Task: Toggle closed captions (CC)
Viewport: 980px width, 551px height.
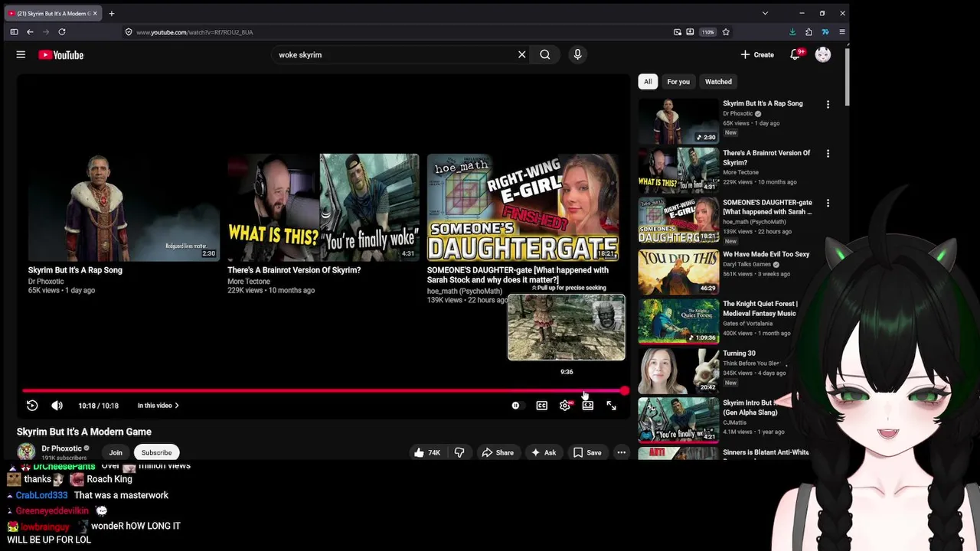Action: tap(541, 406)
